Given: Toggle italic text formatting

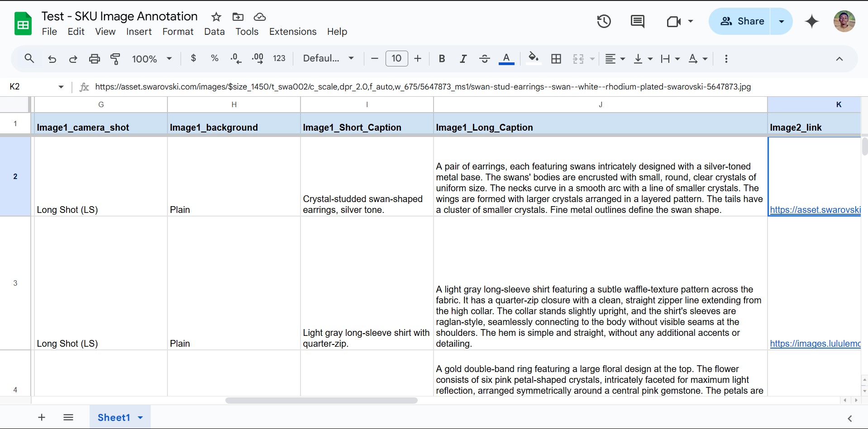Looking at the screenshot, I should pos(463,59).
